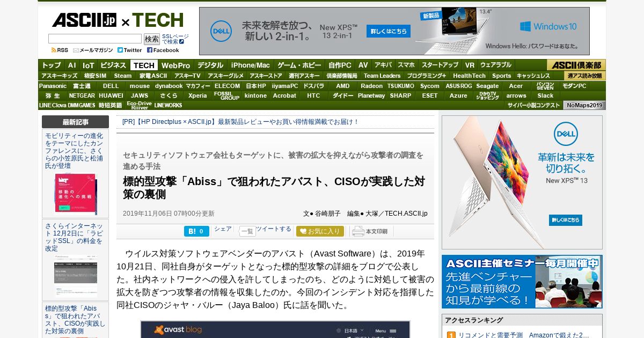This screenshot has height=338, width=644.
Task: Click the Dell XPS top banner ad
Action: 394,31
